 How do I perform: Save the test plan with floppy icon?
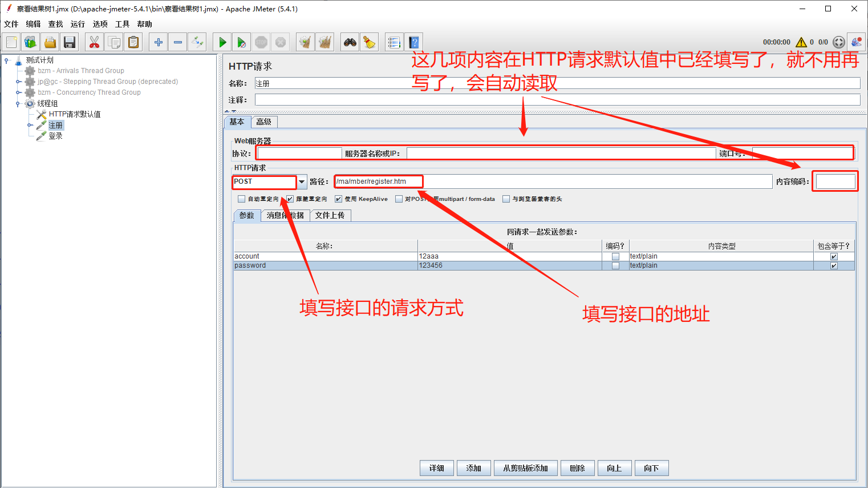click(70, 42)
